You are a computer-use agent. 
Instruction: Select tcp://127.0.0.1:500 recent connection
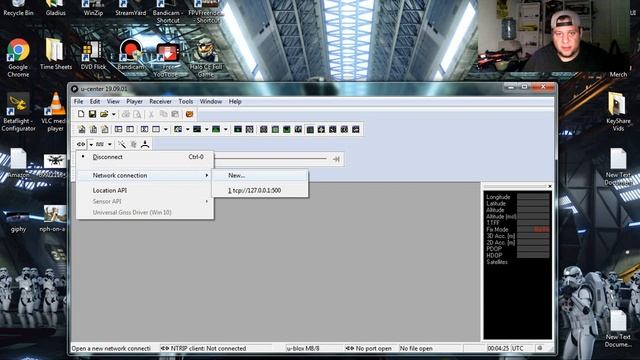tap(260, 190)
